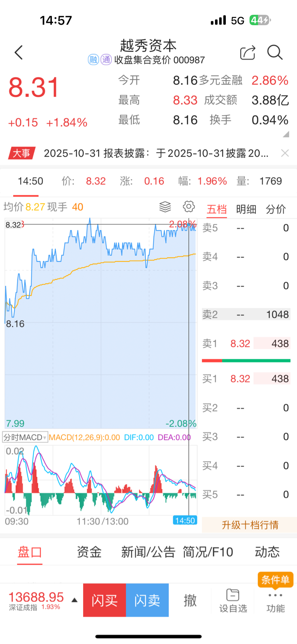Tap the 均价 8.27 label
Image resolution: width=297 pixels, height=644 pixels.
click(x=24, y=207)
